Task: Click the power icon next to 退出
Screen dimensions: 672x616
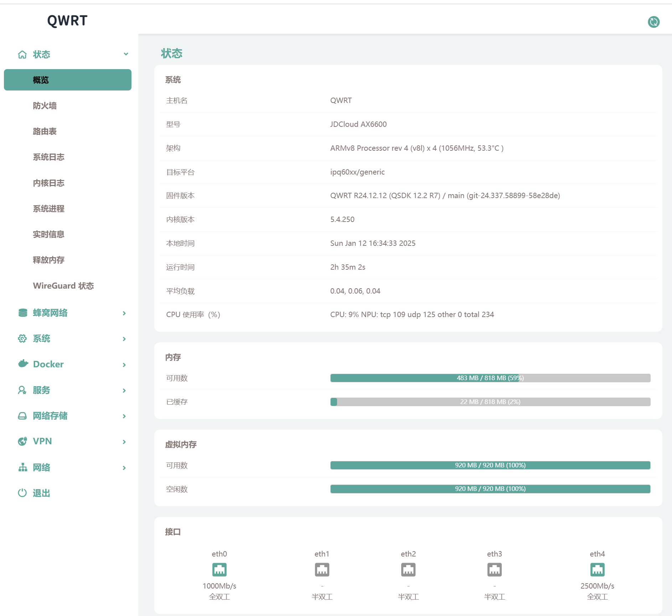Action: click(x=22, y=493)
